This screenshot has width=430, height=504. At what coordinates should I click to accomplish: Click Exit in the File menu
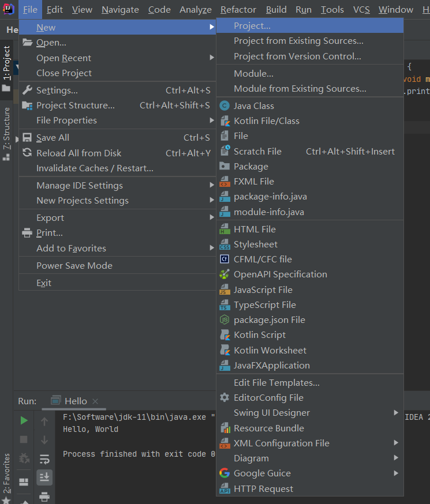[x=117, y=283]
